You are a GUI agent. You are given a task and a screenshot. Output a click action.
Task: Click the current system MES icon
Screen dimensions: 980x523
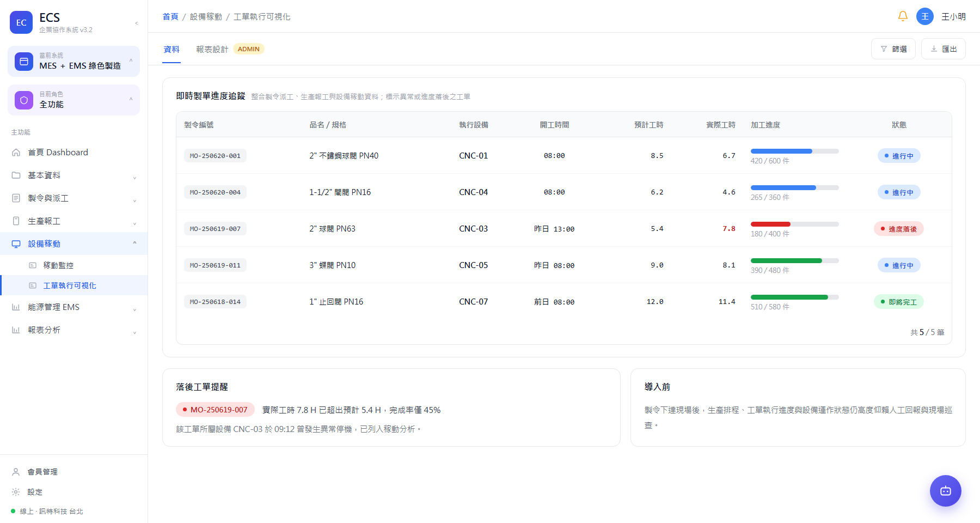tap(24, 62)
